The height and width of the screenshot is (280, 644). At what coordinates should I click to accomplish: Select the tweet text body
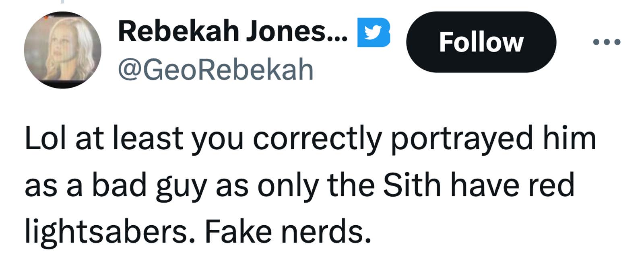(x=310, y=185)
